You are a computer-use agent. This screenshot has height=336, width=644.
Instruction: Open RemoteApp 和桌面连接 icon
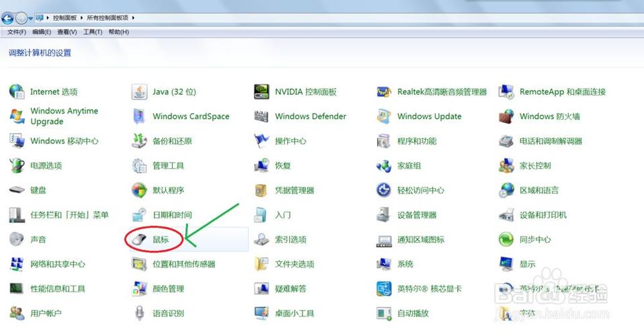click(x=506, y=91)
